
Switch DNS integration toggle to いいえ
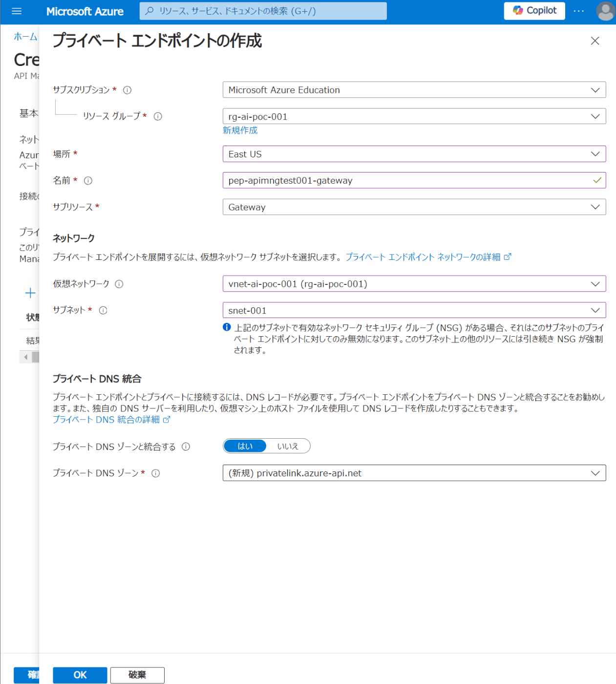pyautogui.click(x=288, y=446)
